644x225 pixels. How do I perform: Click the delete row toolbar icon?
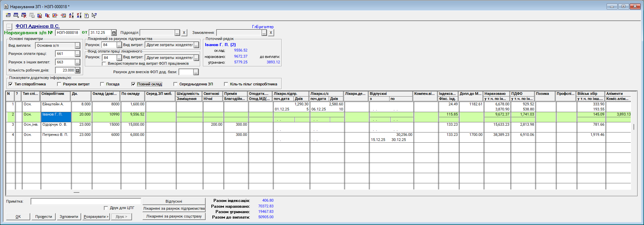pos(24,15)
